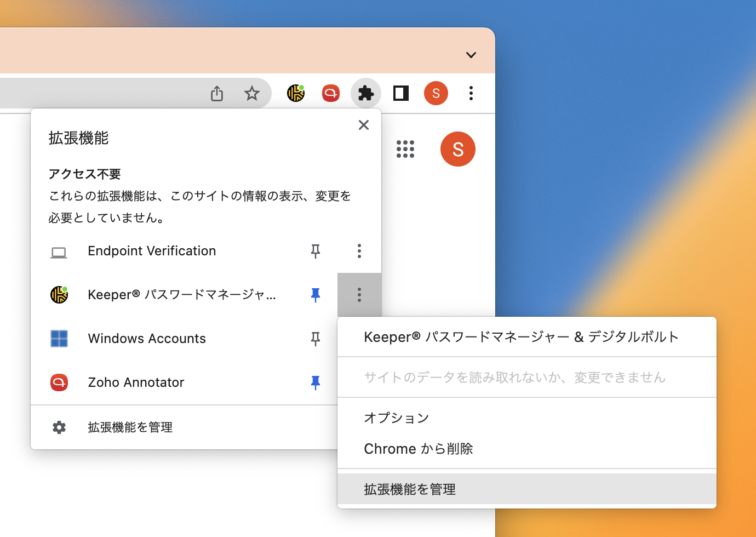Click 拡張機能を管理 with gear in popup
Viewport: 756px width, 537px height.
click(130, 427)
